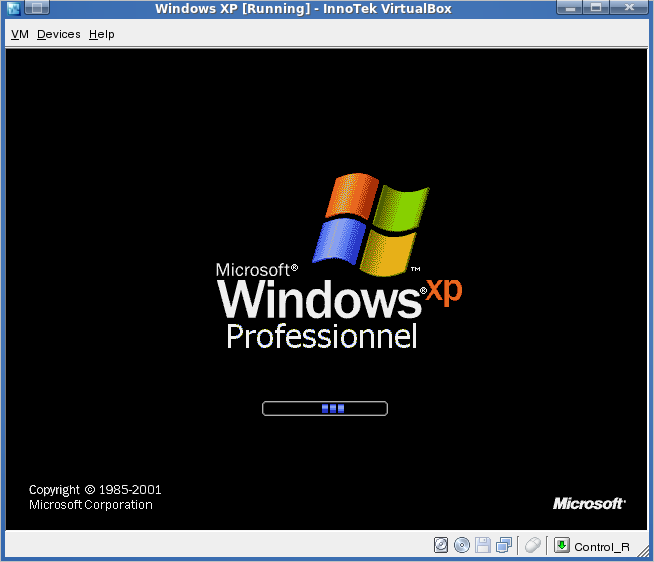Click the Windows XP boot progress bar

[324, 408]
